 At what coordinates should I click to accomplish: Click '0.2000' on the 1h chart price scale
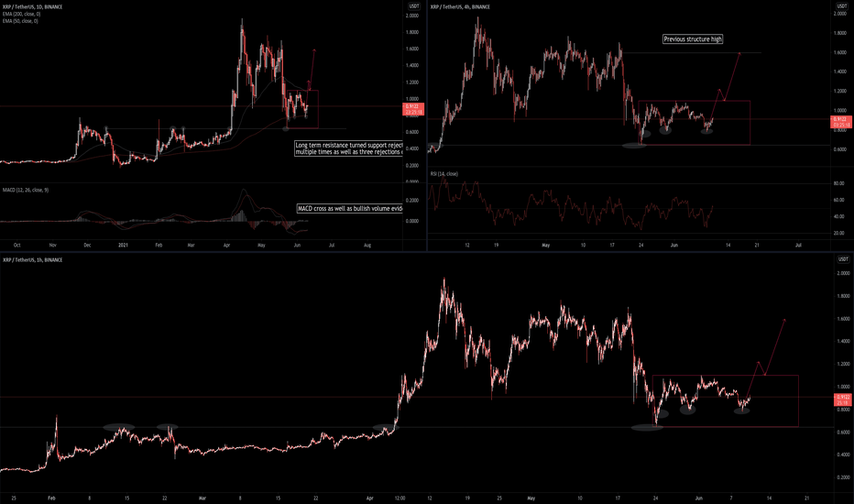click(843, 477)
